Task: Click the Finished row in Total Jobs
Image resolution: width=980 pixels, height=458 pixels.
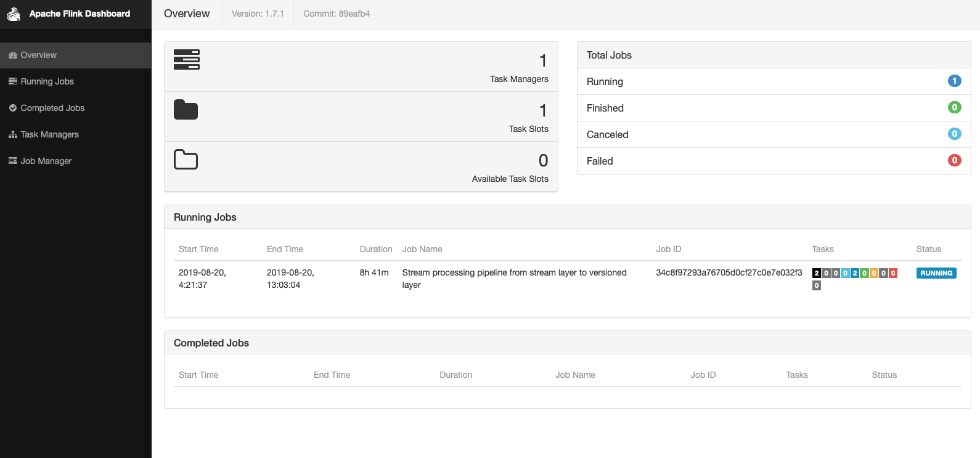Action: (774, 108)
